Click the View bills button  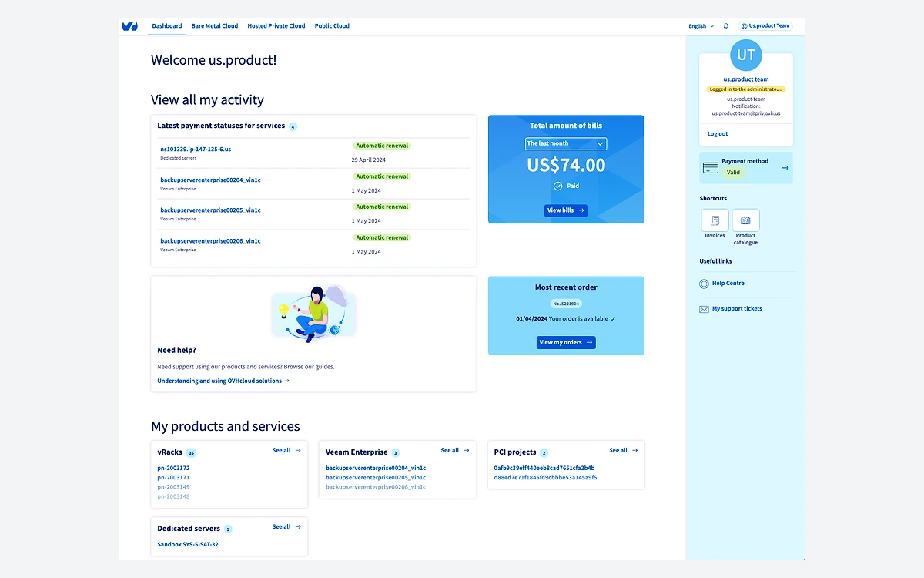(x=566, y=210)
